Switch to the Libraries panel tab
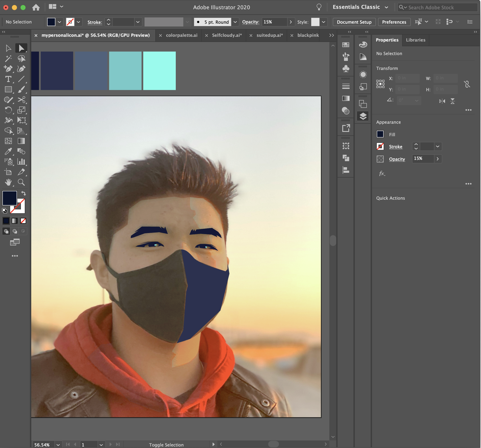Screen dimensions: 481x448 416,40
